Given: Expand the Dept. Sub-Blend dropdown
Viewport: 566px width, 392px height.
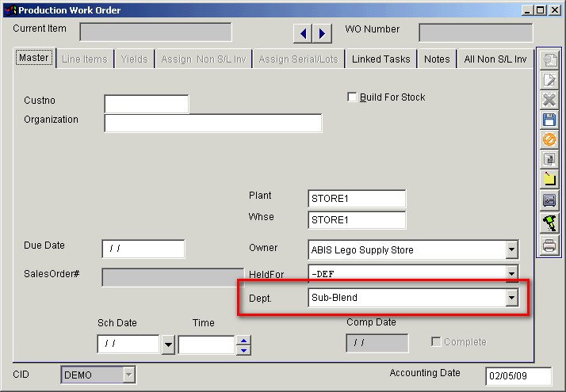Looking at the screenshot, I should tap(511, 298).
